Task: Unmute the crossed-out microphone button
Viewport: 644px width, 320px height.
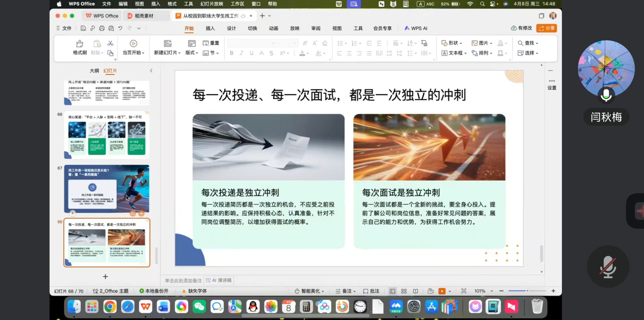Action: tap(608, 267)
